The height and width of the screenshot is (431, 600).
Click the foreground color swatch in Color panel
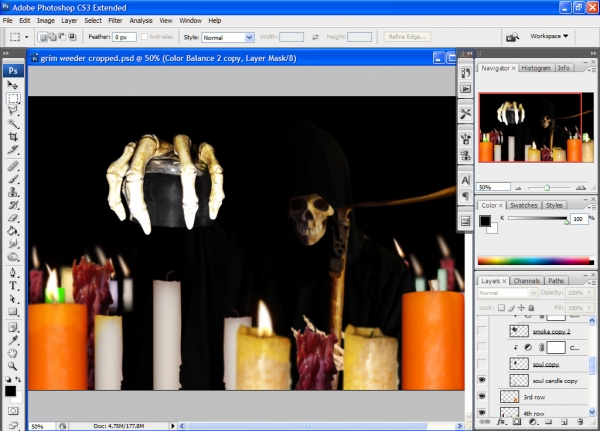point(485,221)
